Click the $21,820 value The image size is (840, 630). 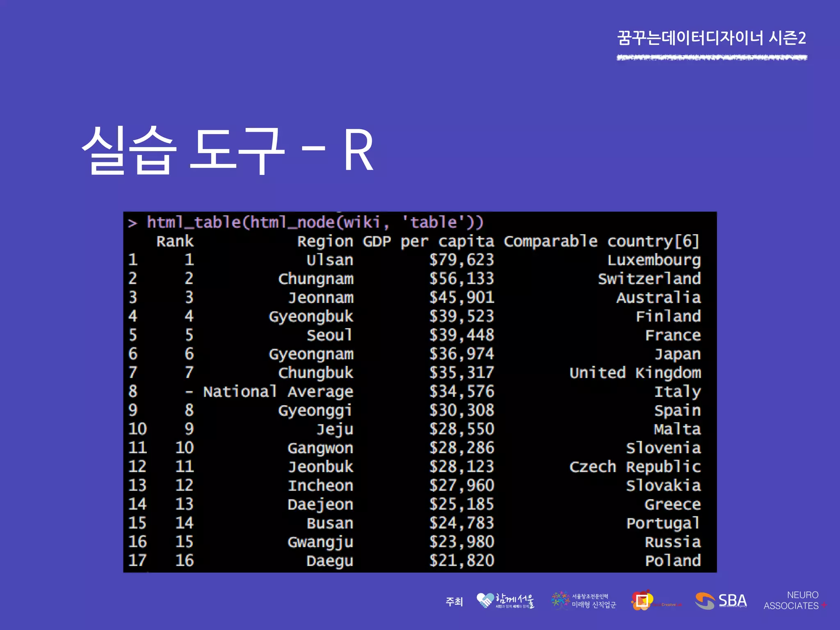pos(461,561)
